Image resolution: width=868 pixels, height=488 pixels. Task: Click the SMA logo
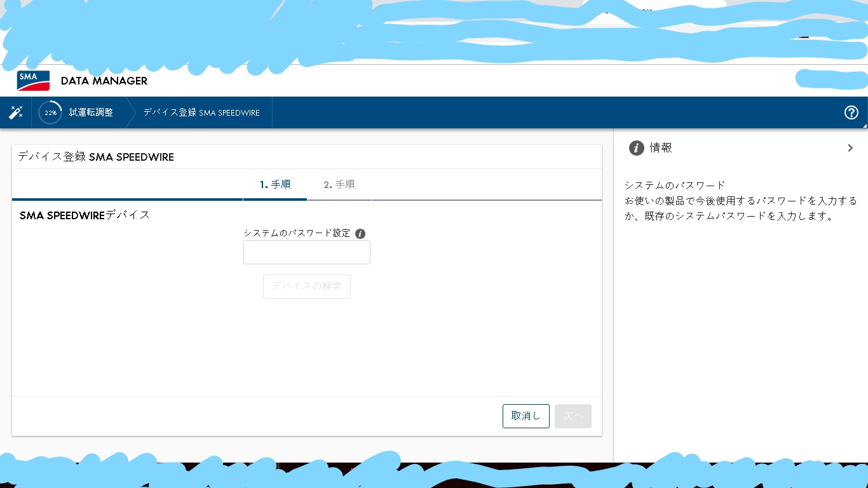(33, 81)
